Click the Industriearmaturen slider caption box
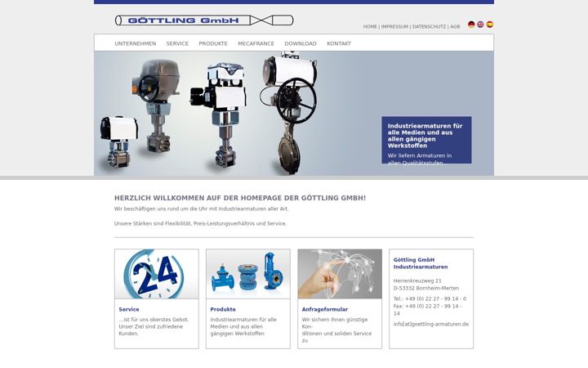Screen dimensions: 588x368 pos(427,140)
